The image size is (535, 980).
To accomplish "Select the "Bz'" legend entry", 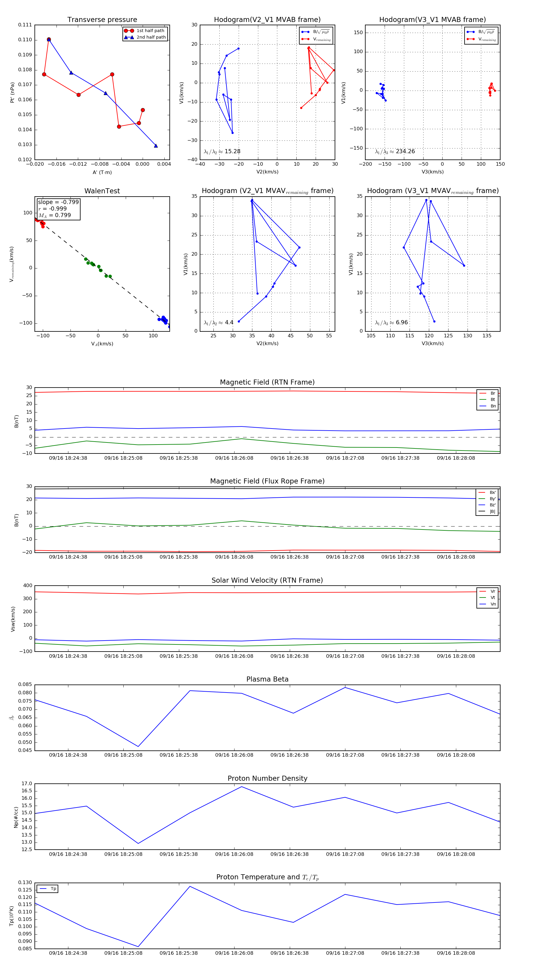I will (x=487, y=505).
